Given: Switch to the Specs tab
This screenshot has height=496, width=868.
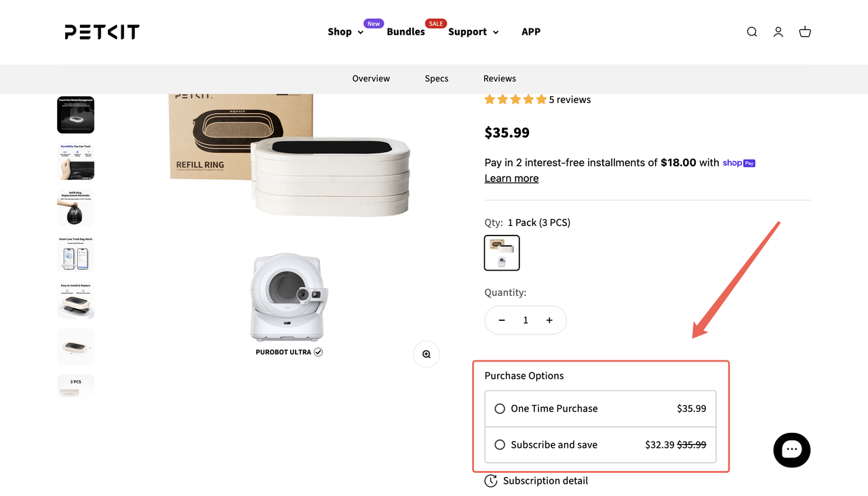Looking at the screenshot, I should click(437, 79).
